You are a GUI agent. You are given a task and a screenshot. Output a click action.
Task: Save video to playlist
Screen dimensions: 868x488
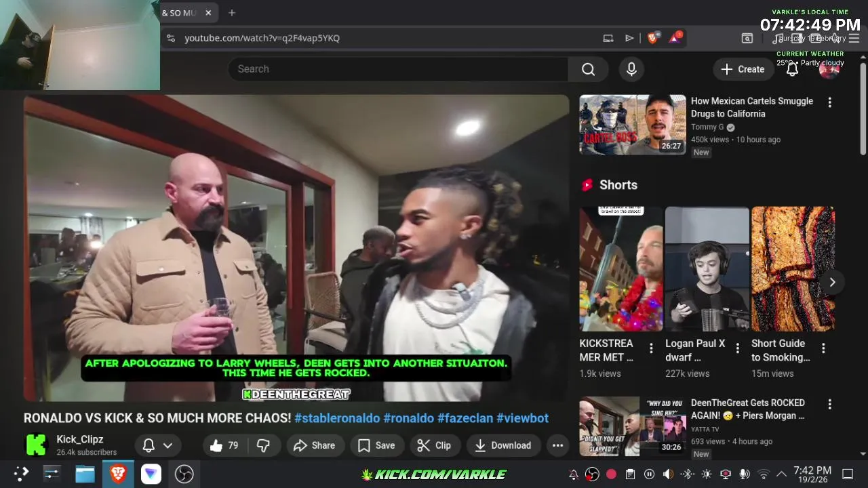tap(376, 445)
